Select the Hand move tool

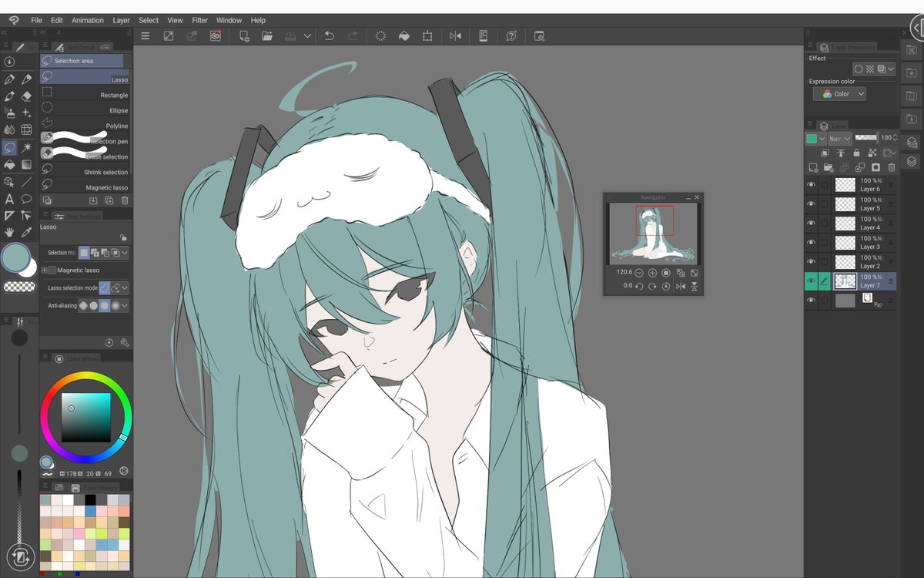click(x=10, y=232)
